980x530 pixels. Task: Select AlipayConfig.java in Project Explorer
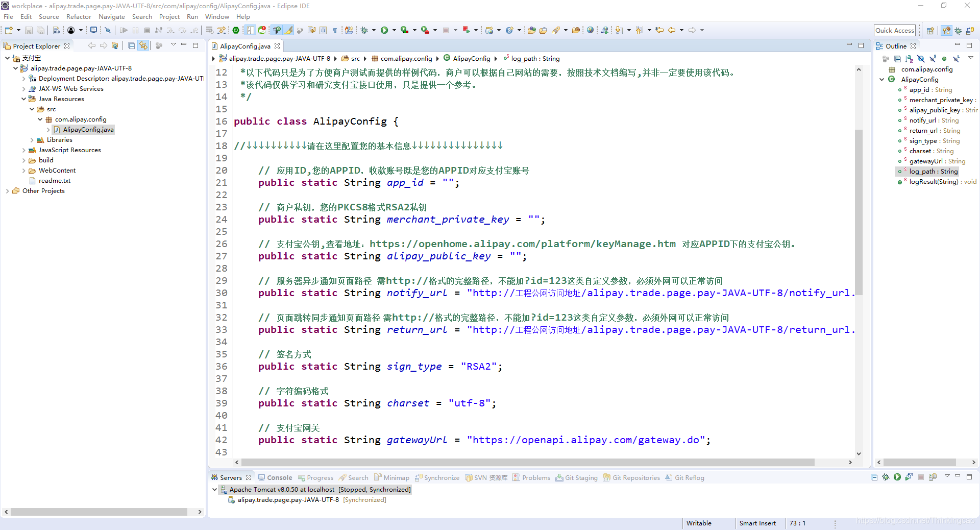pyautogui.click(x=88, y=129)
